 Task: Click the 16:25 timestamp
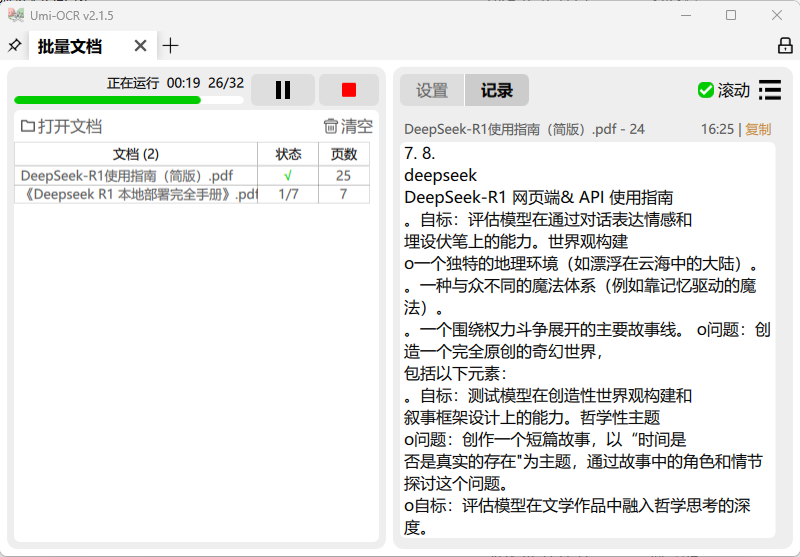tap(717, 129)
